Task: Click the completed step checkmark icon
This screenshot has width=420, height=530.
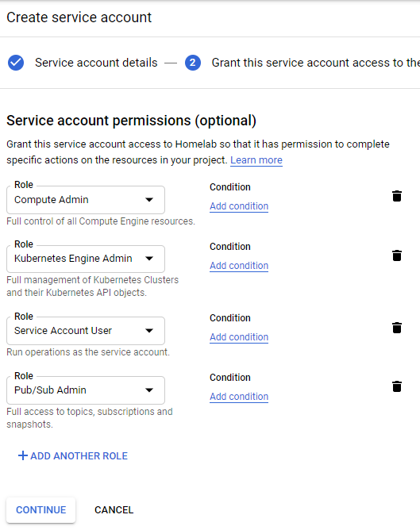Action: coord(16,63)
